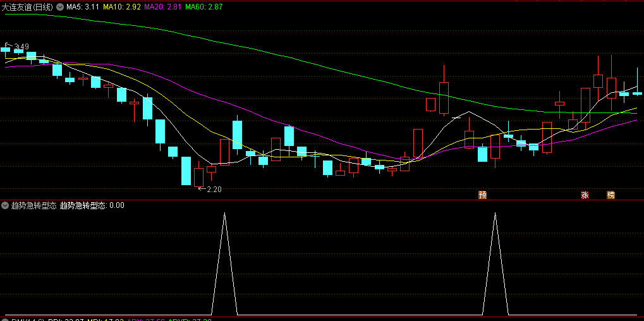Click the 大连友谊(日线) chart title
The height and width of the screenshot is (321, 644).
[x=28, y=6]
